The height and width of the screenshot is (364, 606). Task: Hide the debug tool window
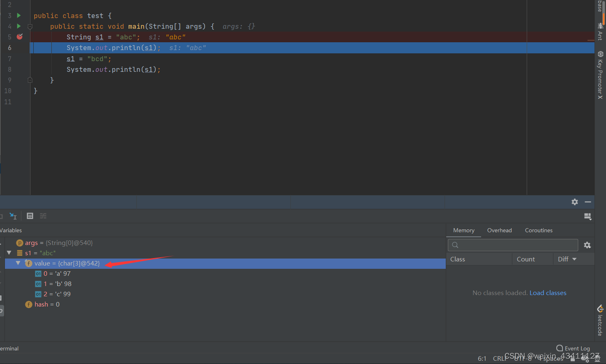pos(588,202)
